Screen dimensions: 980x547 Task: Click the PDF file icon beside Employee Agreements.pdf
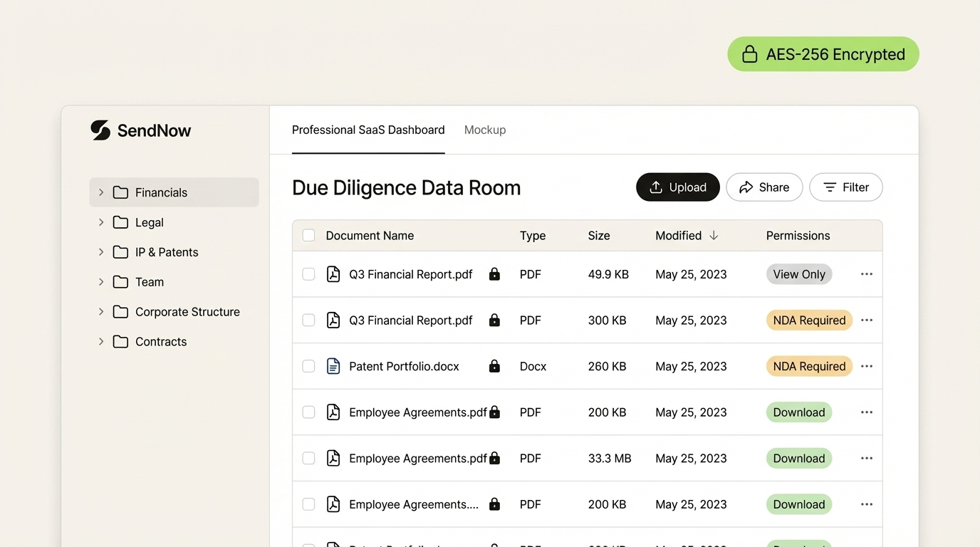coord(333,412)
